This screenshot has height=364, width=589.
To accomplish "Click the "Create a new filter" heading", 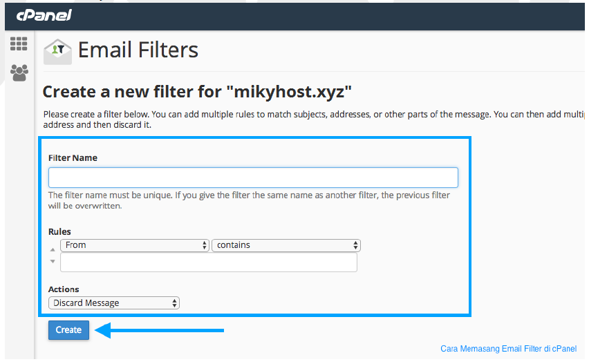I will [x=197, y=92].
